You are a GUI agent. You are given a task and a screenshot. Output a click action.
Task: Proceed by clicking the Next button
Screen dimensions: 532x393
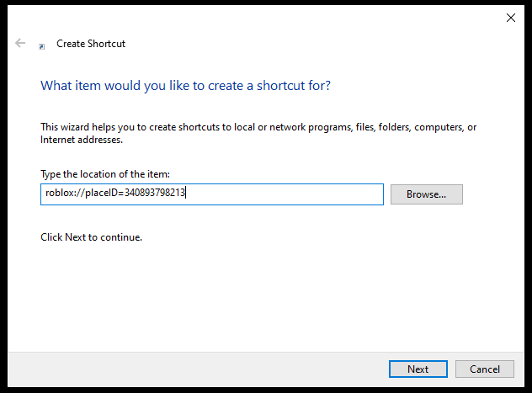pos(418,369)
